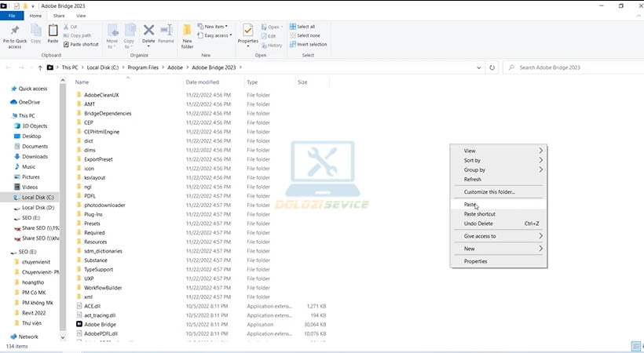Choose Paste from the context menu
The image size is (644, 353).
(470, 204)
